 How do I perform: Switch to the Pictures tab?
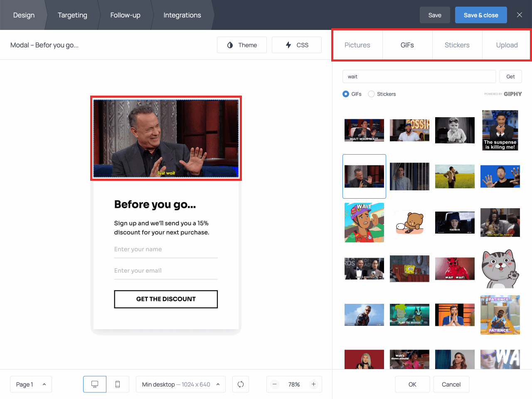click(x=357, y=45)
